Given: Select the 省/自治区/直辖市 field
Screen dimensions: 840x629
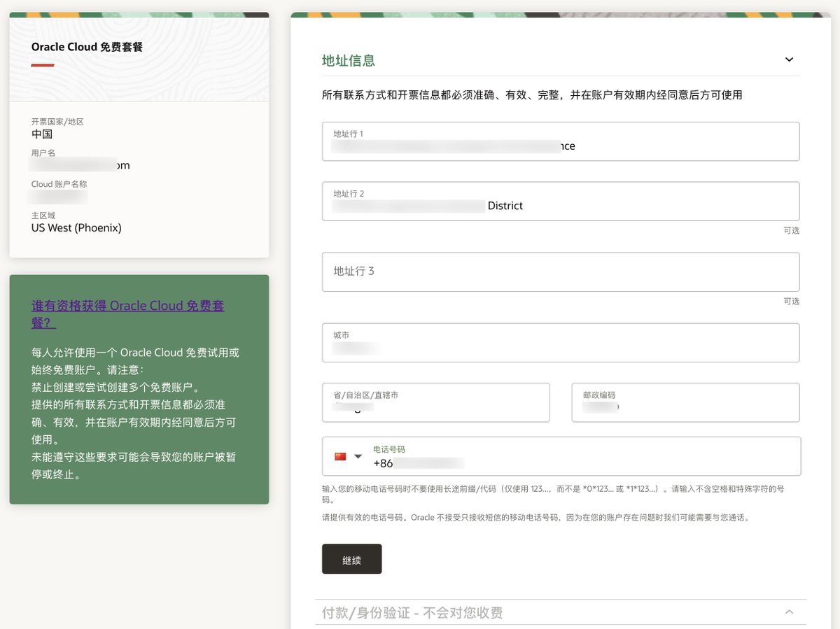Looking at the screenshot, I should tap(436, 402).
